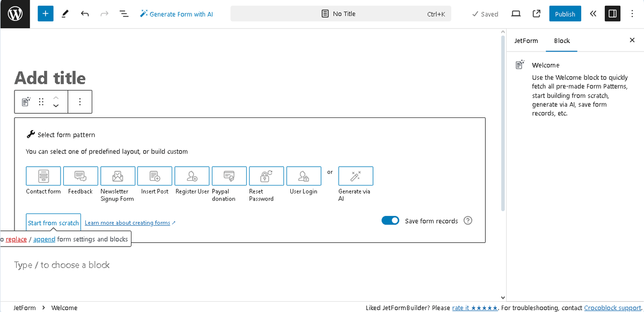The image size is (644, 312).
Task: Select the Paypal donation pattern icon
Action: click(229, 175)
